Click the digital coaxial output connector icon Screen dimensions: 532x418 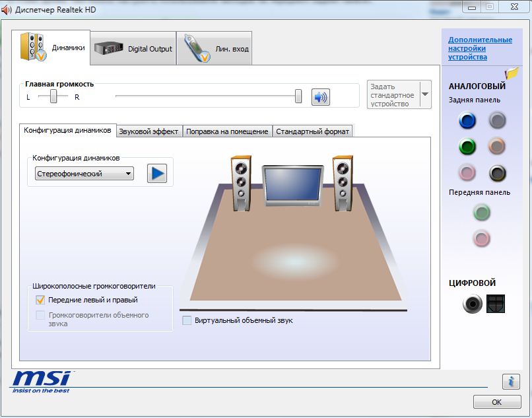click(472, 304)
